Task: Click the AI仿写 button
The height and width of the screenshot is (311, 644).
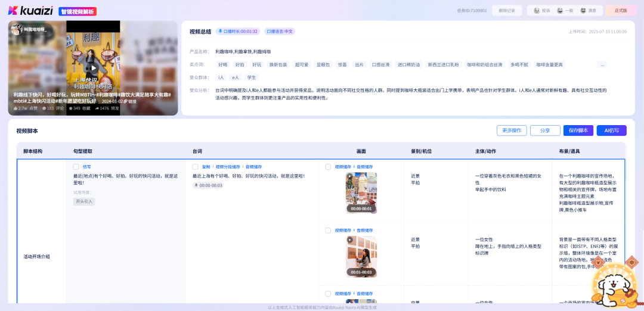Action: point(612,130)
